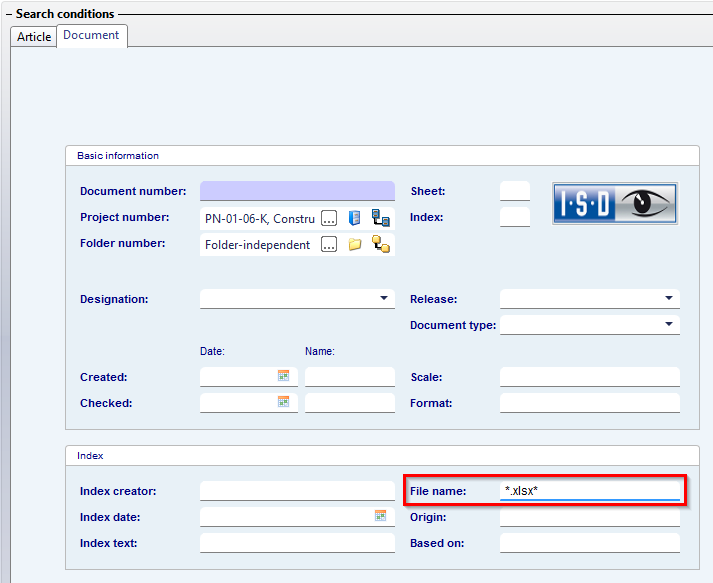The height and width of the screenshot is (583, 713).
Task: Expand the Designation dropdown
Action: [x=384, y=298]
